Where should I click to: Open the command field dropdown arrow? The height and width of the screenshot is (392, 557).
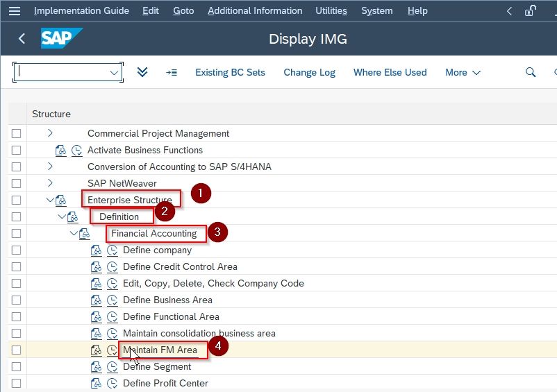point(114,73)
